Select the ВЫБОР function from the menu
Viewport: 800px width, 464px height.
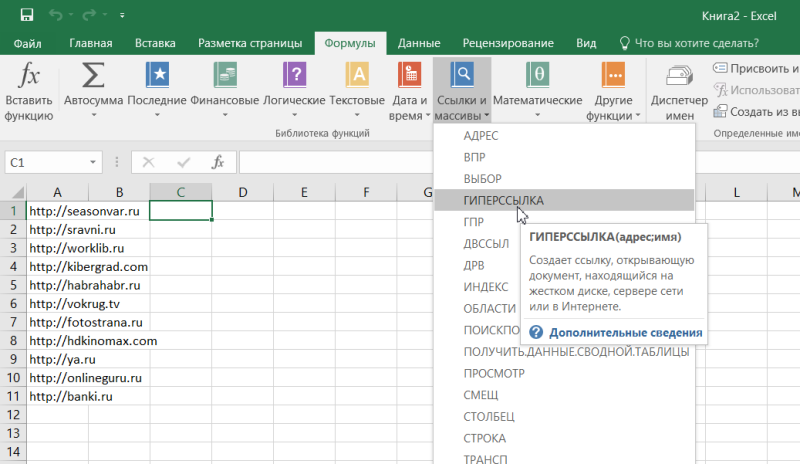click(x=564, y=179)
